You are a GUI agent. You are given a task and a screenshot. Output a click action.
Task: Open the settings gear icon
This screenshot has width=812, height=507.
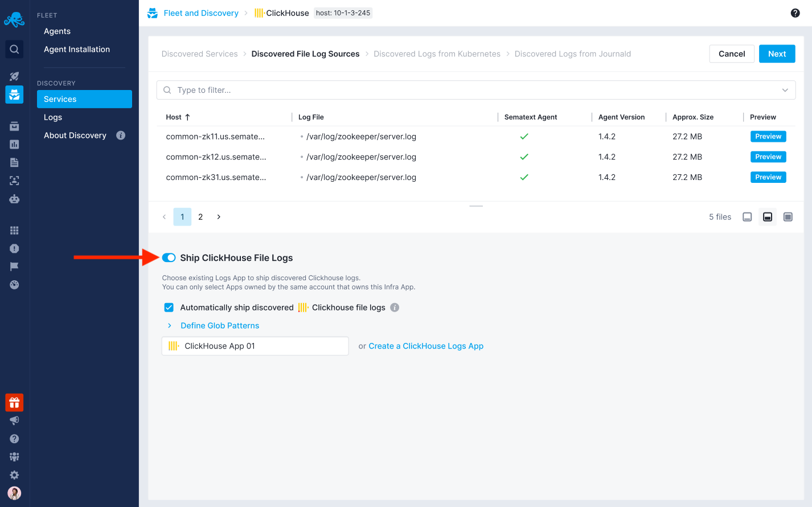pos(14,475)
